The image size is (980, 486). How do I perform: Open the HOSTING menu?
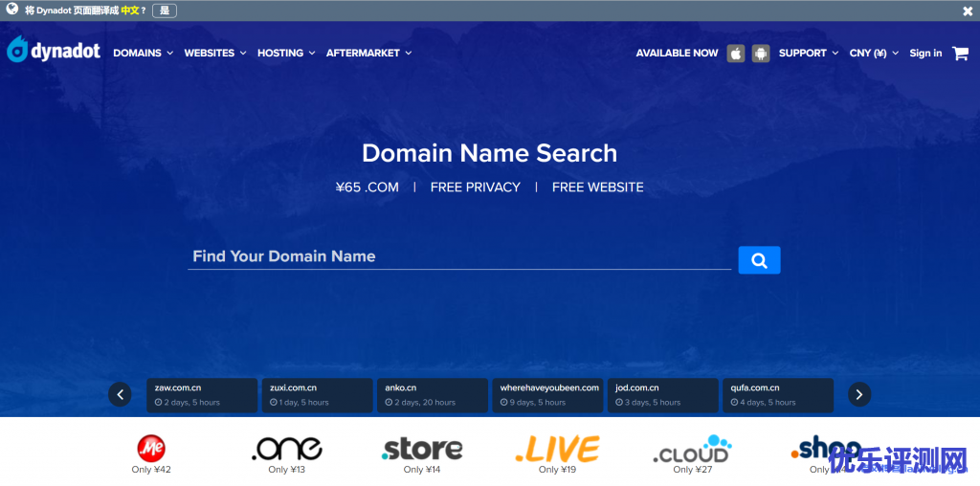[x=285, y=54]
